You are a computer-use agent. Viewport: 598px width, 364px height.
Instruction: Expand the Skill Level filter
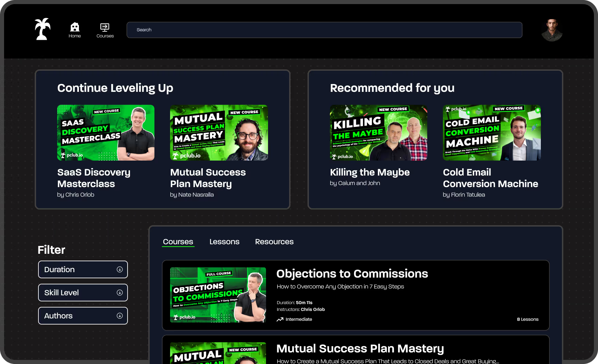point(83,293)
